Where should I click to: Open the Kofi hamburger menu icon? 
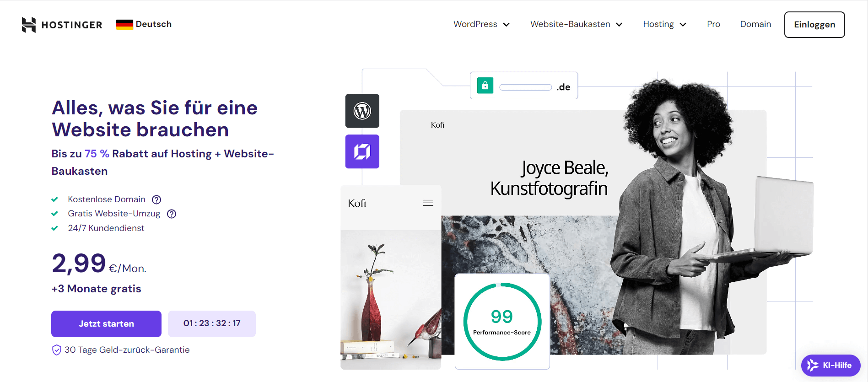(428, 203)
